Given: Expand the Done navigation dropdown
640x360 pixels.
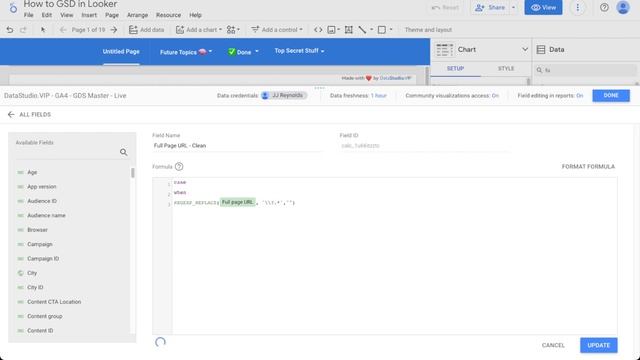Looking at the screenshot, I should click(x=257, y=51).
